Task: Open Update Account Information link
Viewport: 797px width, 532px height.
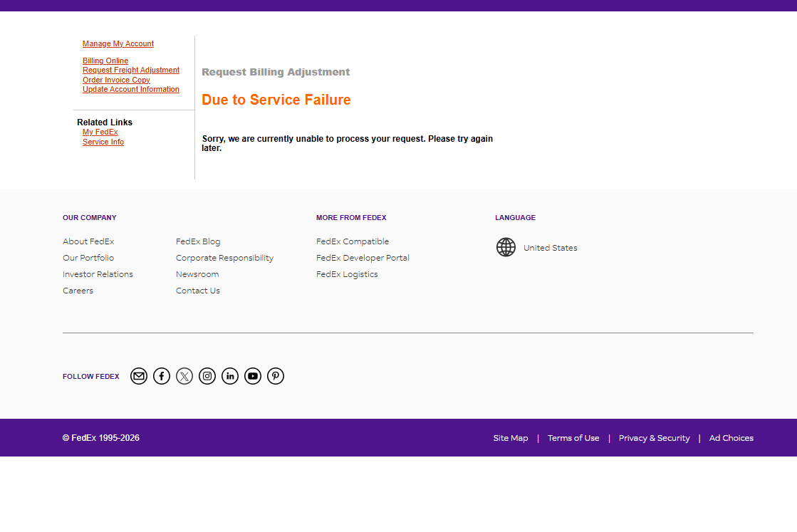Action: 130,90
